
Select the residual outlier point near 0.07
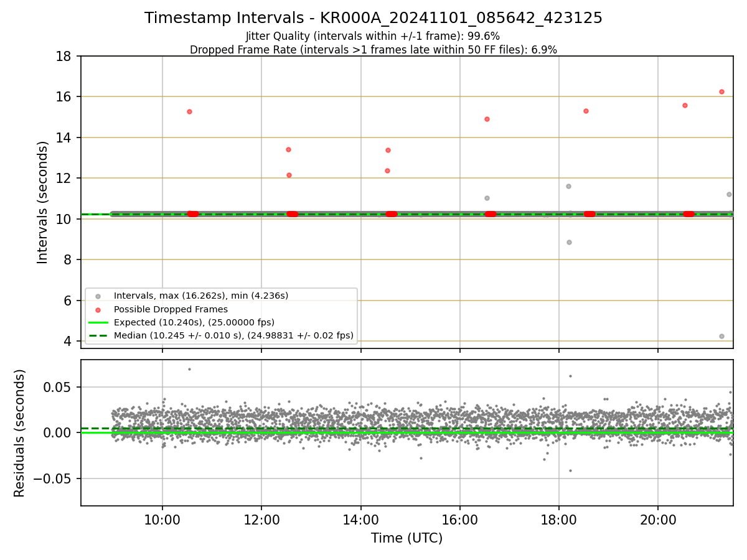(189, 369)
